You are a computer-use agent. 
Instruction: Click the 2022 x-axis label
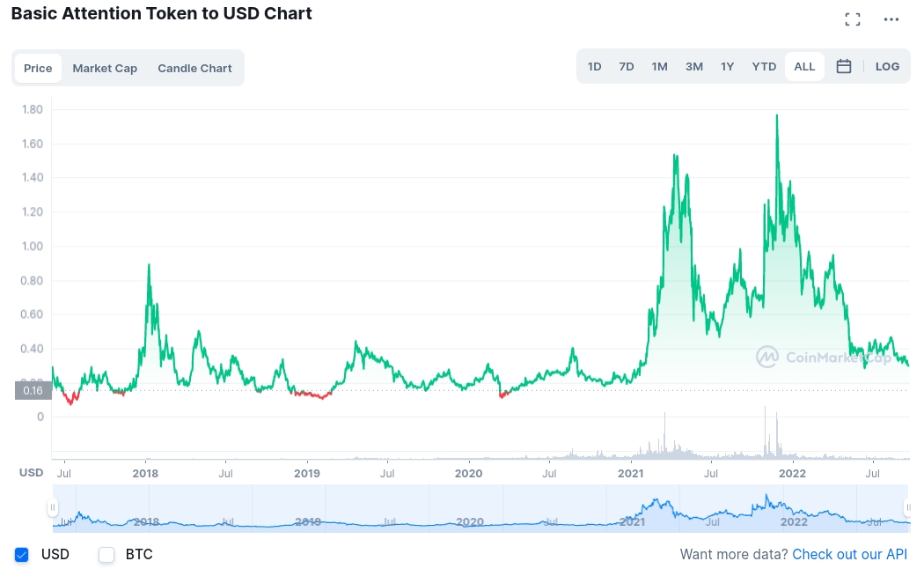pyautogui.click(x=792, y=474)
